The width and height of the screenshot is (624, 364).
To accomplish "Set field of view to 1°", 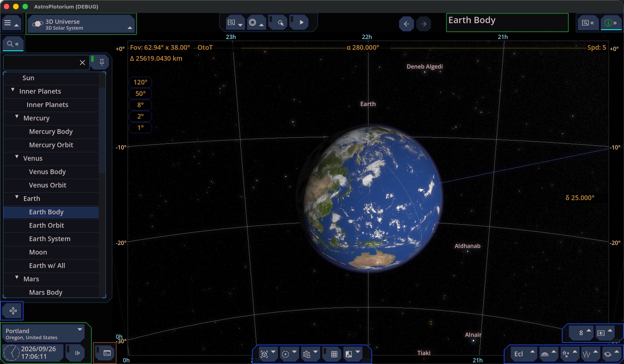I will point(140,128).
